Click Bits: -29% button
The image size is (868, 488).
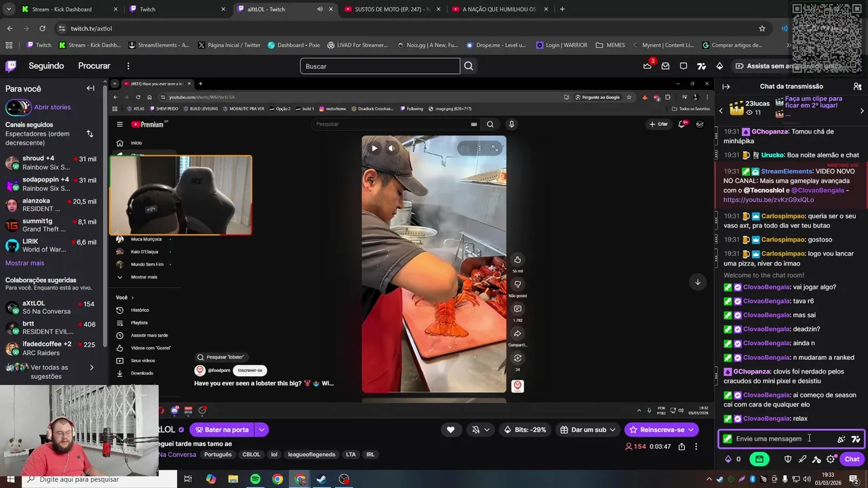point(525,430)
